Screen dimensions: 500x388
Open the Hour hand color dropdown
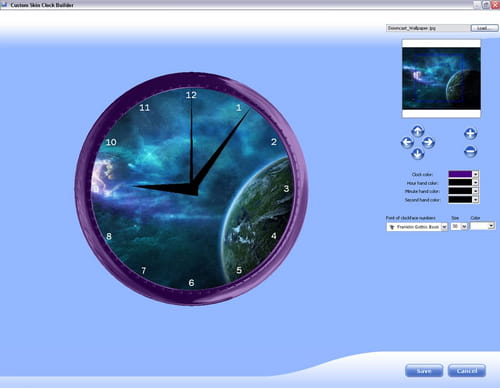(476, 183)
